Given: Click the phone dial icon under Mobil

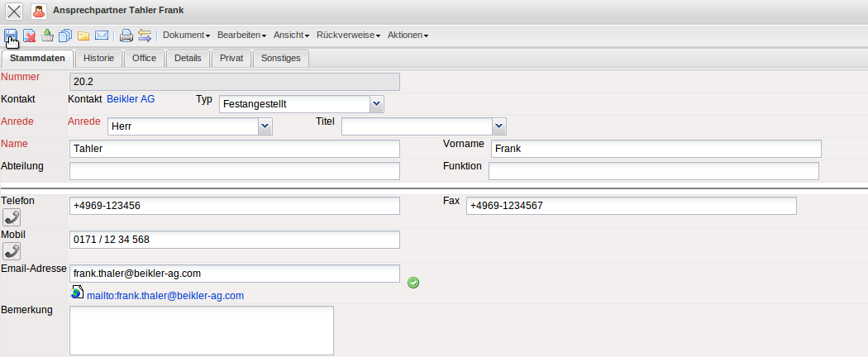Looking at the screenshot, I should 12,250.
